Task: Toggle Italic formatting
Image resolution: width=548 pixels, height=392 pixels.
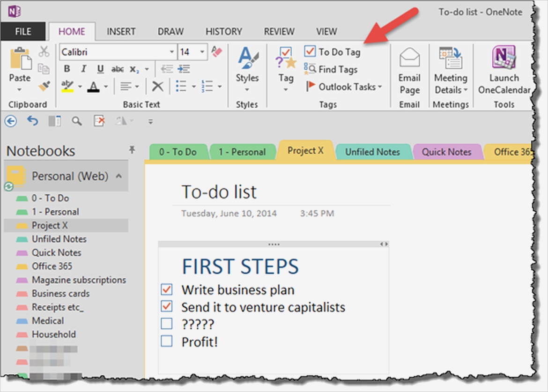Action: 83,69
